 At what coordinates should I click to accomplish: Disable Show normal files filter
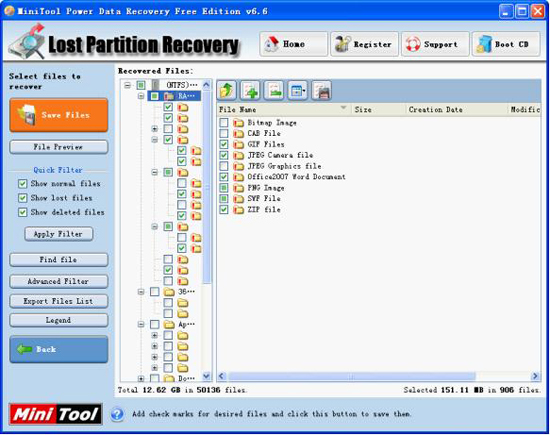tap(22, 184)
